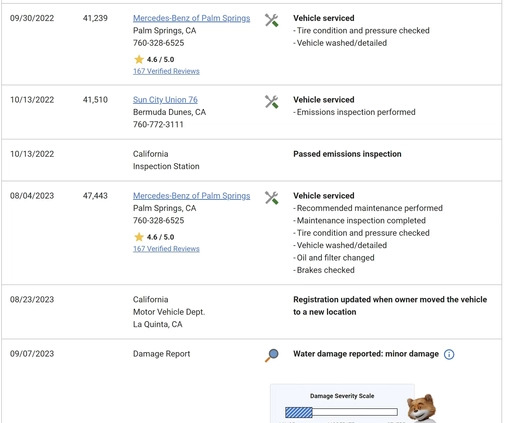This screenshot has height=423, width=508.
Task: Open the Mercedes-Benz of Palm Springs link dated 09/30/2022
Action: (x=191, y=18)
